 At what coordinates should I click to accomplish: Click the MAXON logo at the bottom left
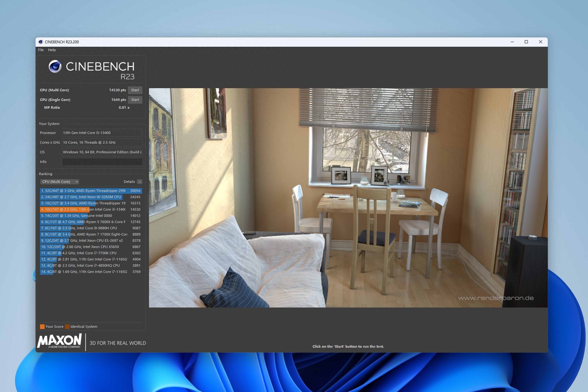(x=59, y=341)
